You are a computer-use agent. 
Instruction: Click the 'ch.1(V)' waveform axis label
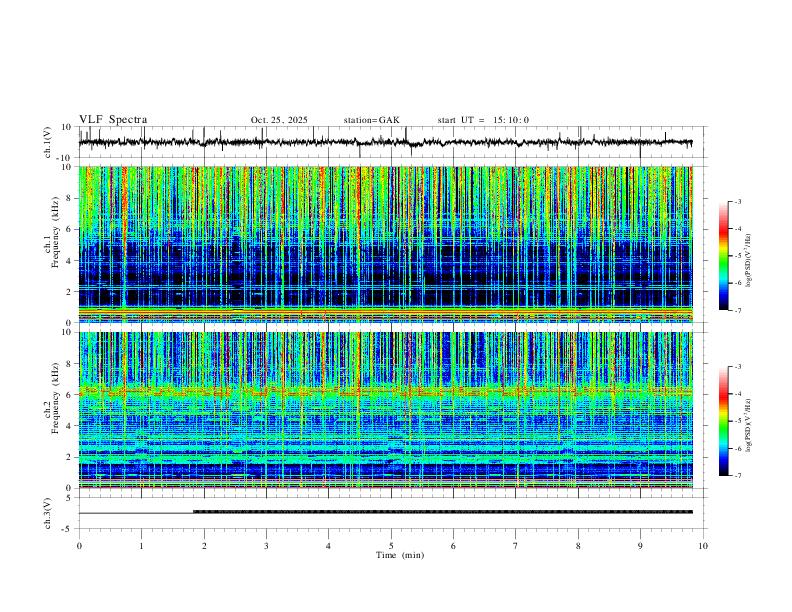(48, 142)
